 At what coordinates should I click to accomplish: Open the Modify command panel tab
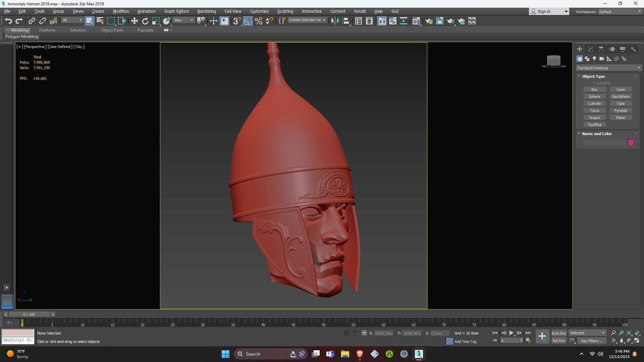click(590, 49)
